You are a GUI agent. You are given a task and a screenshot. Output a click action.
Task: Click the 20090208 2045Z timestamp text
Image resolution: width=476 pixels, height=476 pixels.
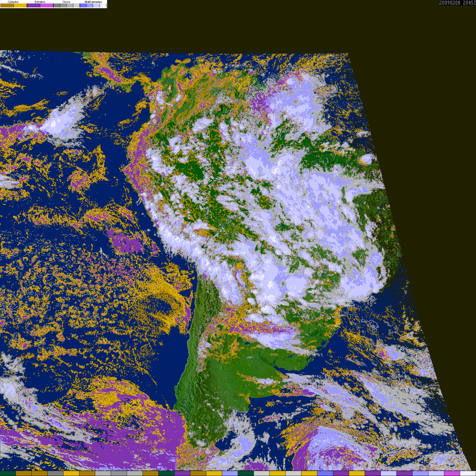click(x=457, y=3)
